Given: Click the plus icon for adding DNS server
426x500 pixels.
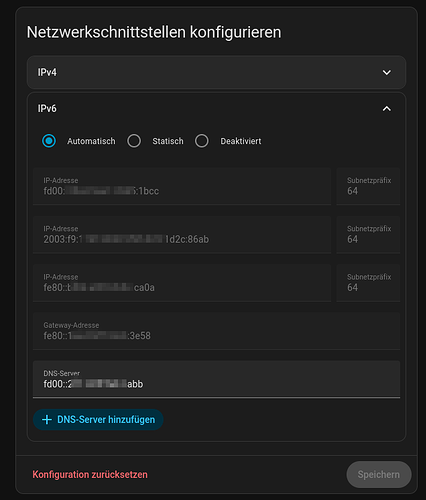Looking at the screenshot, I should tap(47, 420).
